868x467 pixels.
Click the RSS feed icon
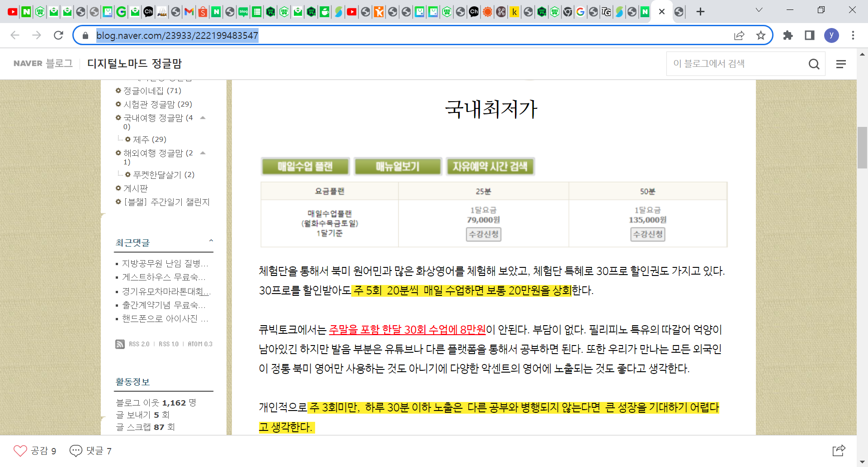120,344
